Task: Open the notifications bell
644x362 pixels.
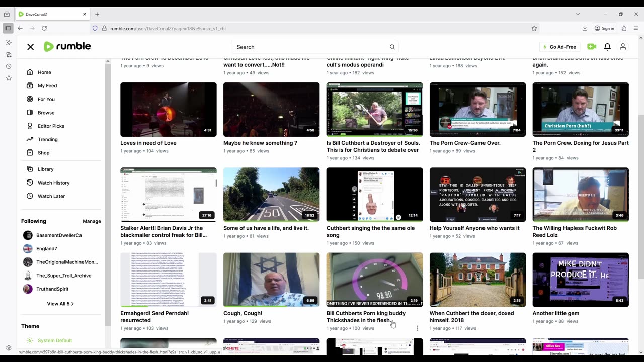Action: point(607,47)
